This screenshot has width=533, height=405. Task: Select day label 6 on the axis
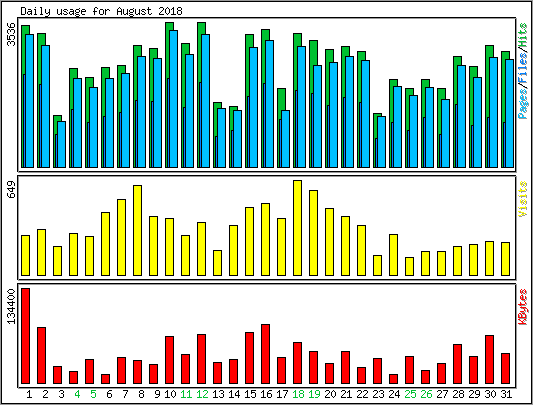click(109, 394)
